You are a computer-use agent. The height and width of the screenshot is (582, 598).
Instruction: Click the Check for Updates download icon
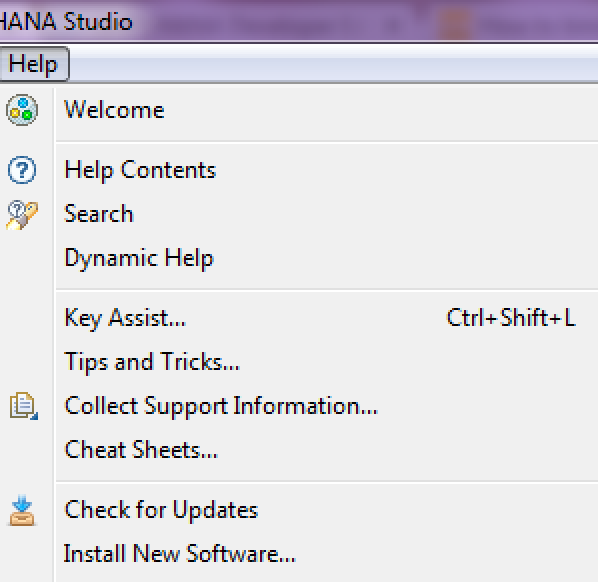[x=22, y=510]
